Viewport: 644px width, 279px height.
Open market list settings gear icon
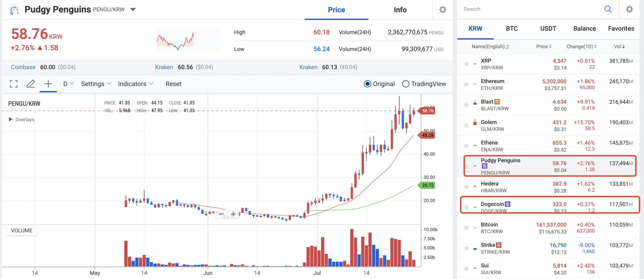click(x=629, y=9)
